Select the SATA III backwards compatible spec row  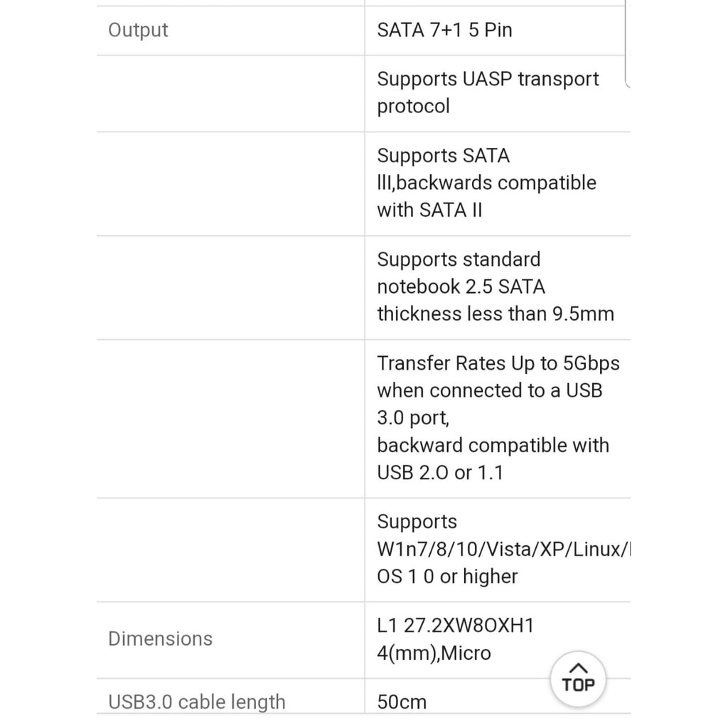pyautogui.click(x=486, y=183)
